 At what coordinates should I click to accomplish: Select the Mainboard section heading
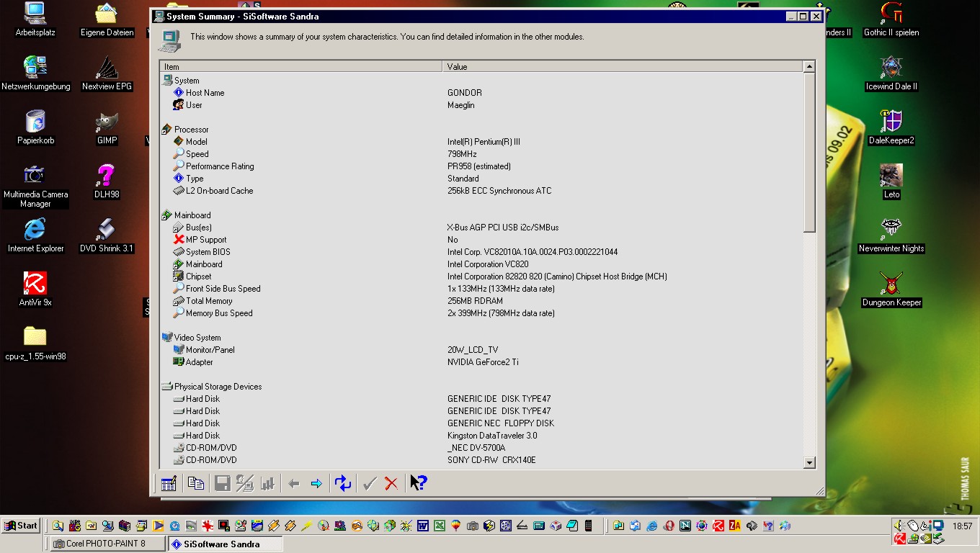coord(481,215)
